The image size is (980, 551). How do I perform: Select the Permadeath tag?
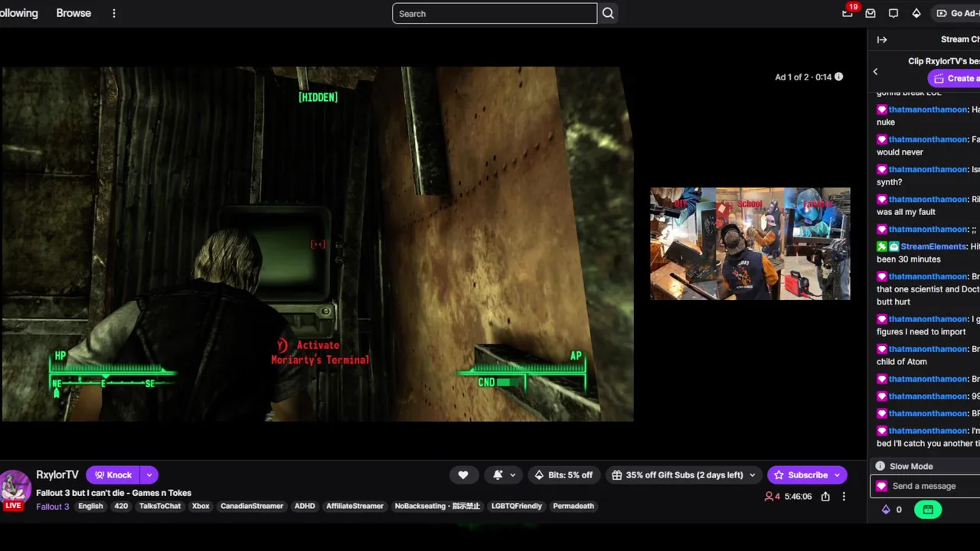tap(573, 507)
